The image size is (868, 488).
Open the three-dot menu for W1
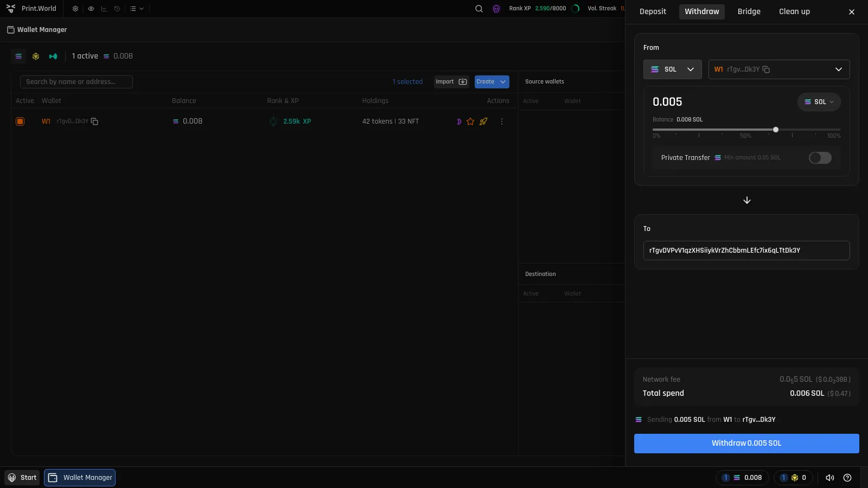point(502,121)
